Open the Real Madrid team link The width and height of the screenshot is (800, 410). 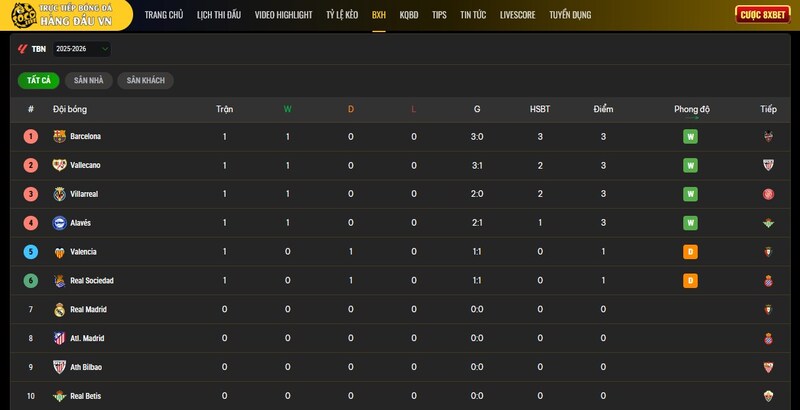point(88,310)
